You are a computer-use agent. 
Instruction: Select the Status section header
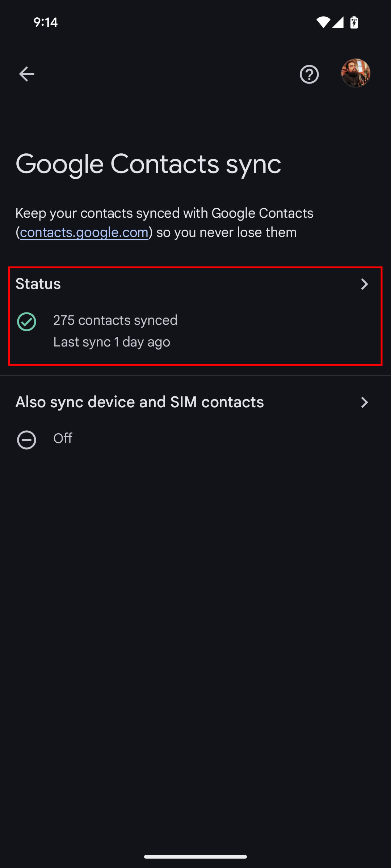(38, 284)
